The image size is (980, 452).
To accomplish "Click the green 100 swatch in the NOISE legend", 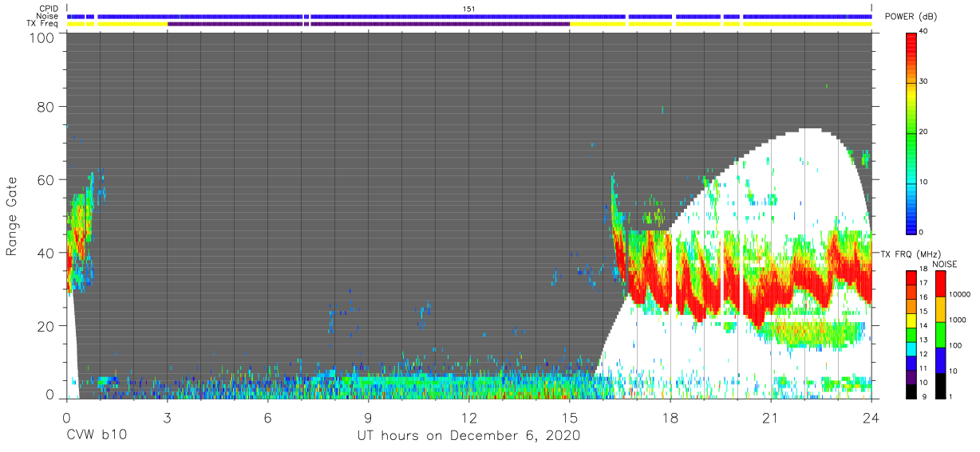I will point(939,333).
